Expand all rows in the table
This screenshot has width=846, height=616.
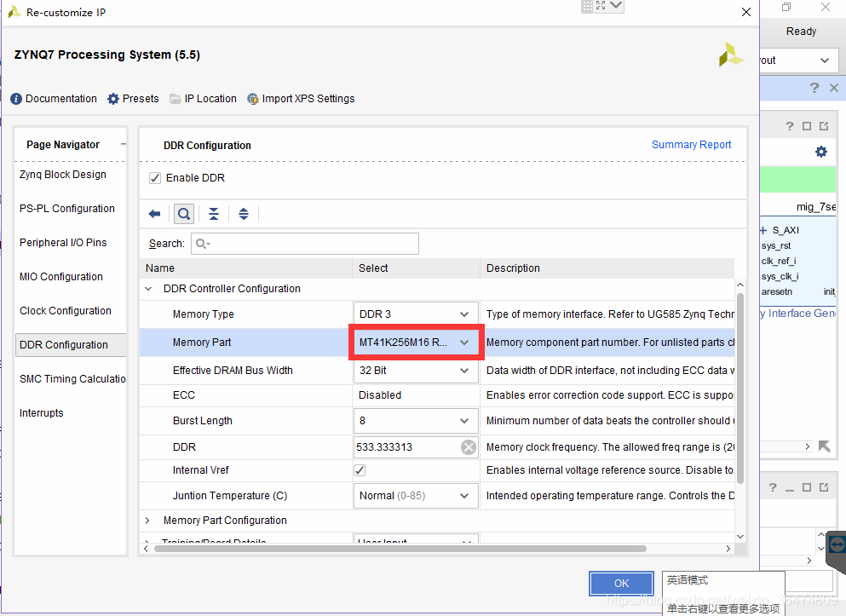[244, 214]
